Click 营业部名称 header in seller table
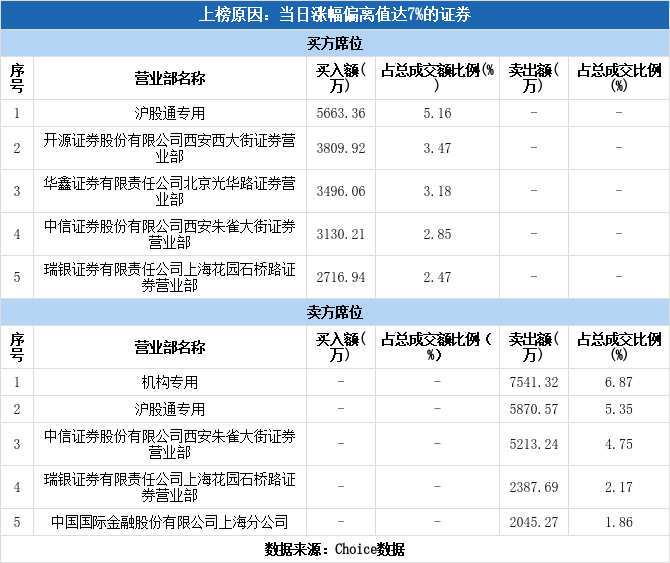The width and height of the screenshot is (670, 563). 170,347
